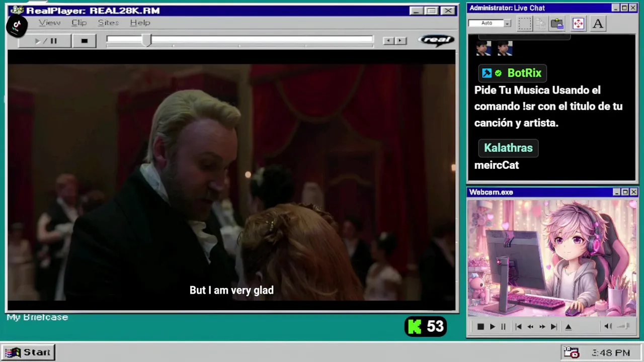The height and width of the screenshot is (362, 644).
Task: Mute the speaker in Webcam.exe
Action: pyautogui.click(x=608, y=326)
